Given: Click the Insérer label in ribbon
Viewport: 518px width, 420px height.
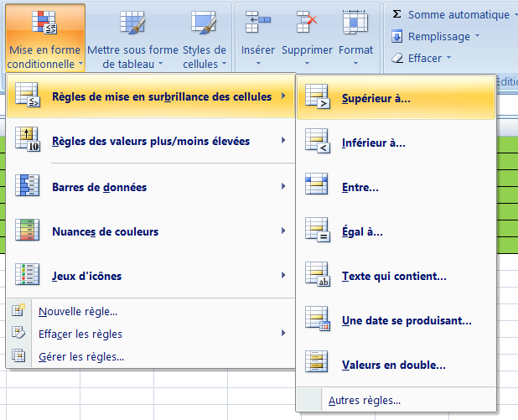Looking at the screenshot, I should coord(258,50).
